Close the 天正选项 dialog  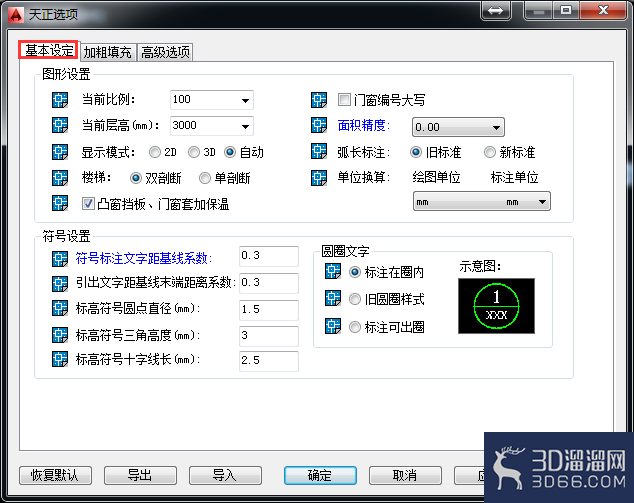(x=603, y=11)
